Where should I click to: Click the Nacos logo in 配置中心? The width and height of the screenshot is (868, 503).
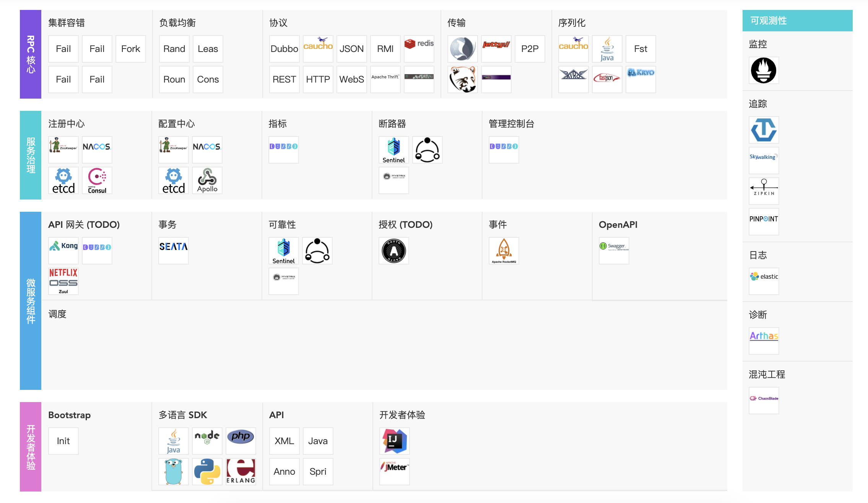tap(207, 150)
